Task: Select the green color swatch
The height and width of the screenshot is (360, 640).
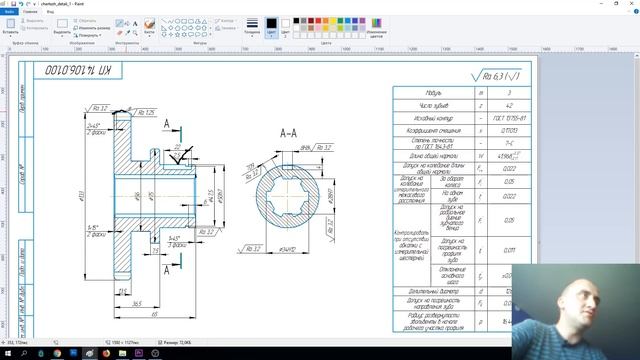Action: pos(340,20)
